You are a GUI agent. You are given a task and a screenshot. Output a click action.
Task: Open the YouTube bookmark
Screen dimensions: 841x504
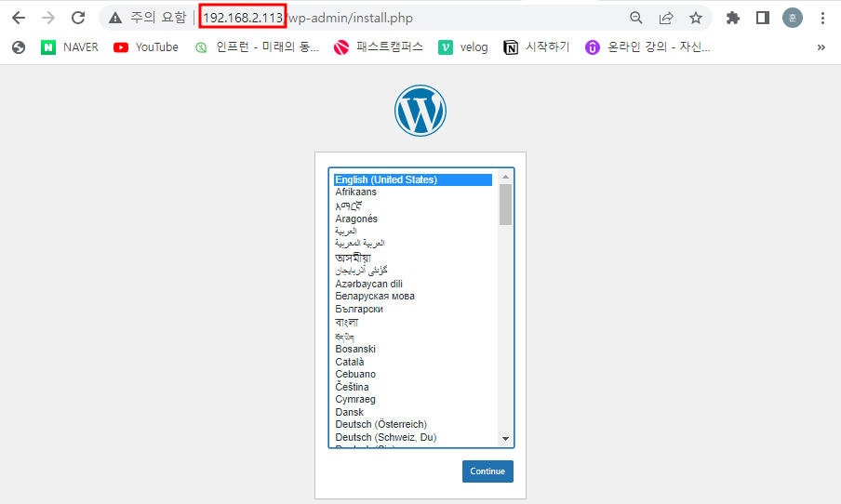(x=146, y=47)
